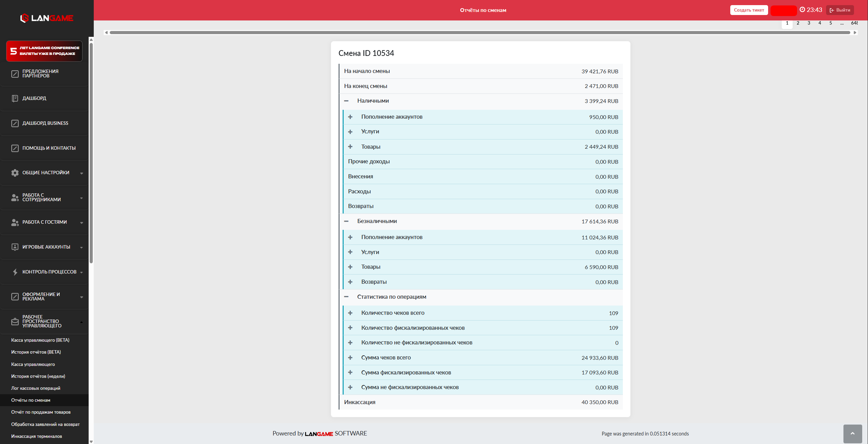Click the Выйти logout button
Viewport: 868px width, 444px height.
click(840, 10)
